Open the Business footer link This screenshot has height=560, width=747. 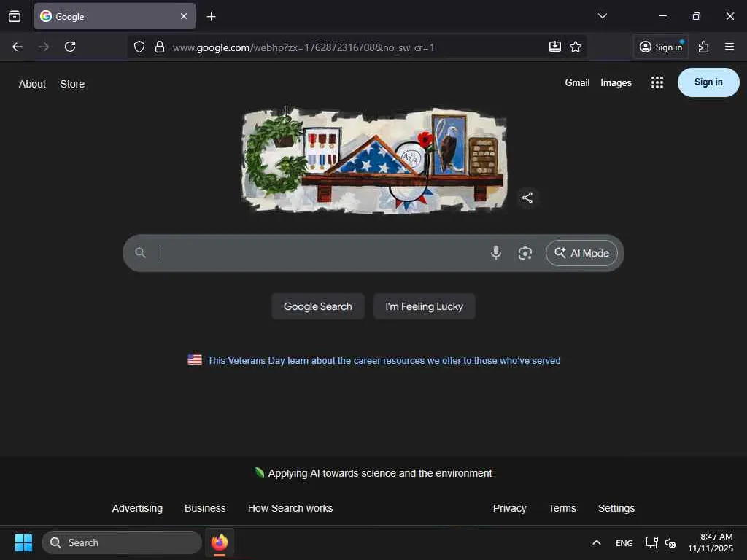[205, 508]
